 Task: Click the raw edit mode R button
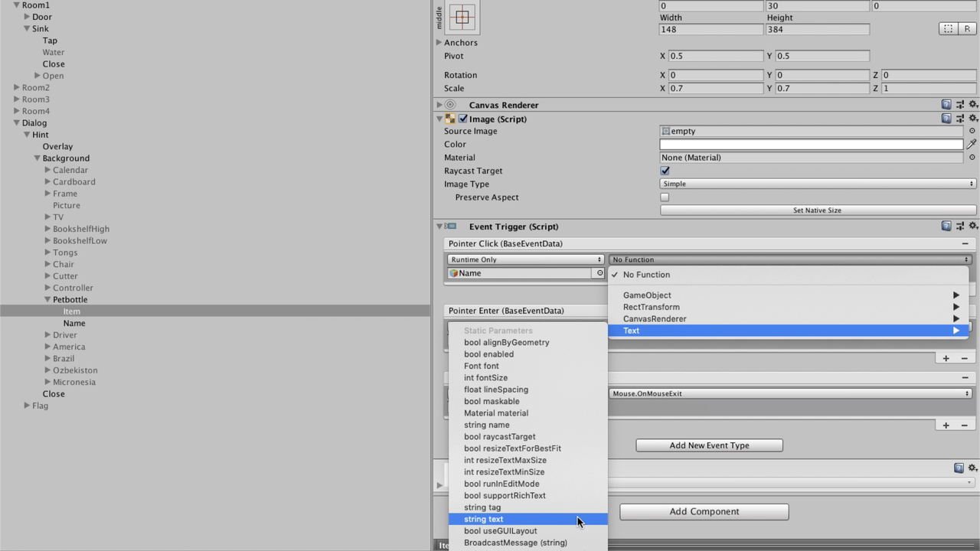click(967, 29)
